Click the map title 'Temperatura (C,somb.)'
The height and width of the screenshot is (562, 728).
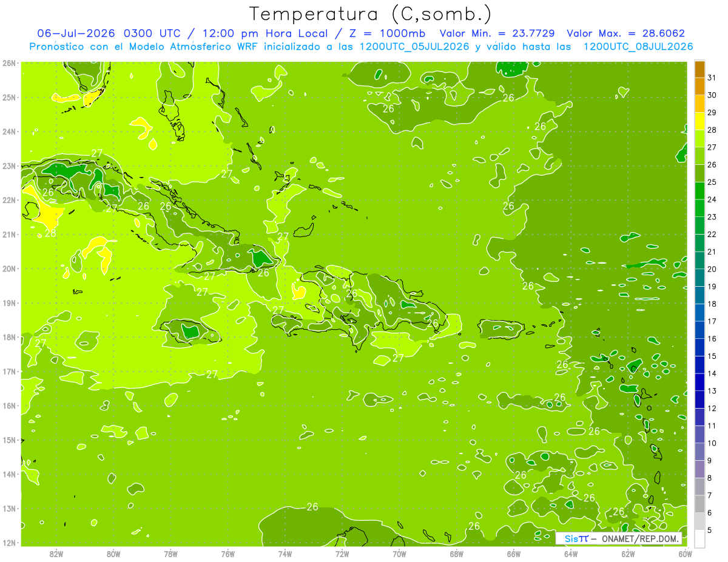pos(370,14)
